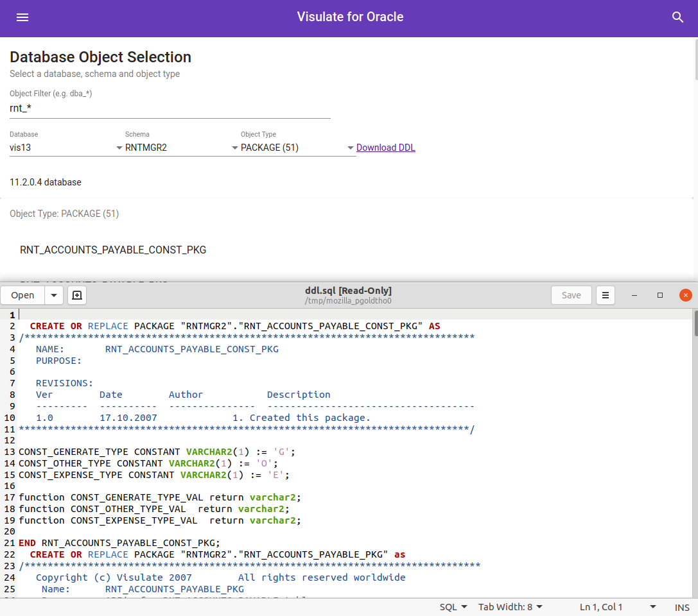Viewport: 698px width, 616px height.
Task: Click the web page vertical scrollbar
Action: [x=695, y=60]
